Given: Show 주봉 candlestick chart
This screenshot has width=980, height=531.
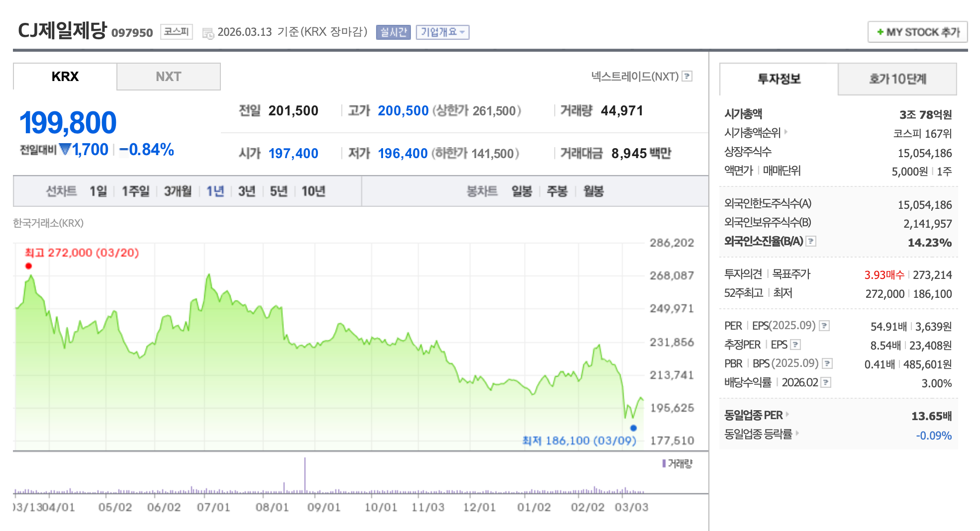Looking at the screenshot, I should (557, 191).
